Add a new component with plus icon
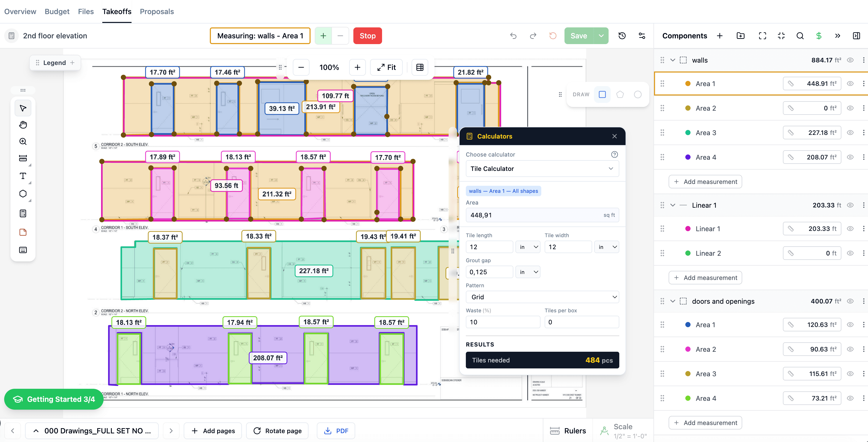Image resolution: width=868 pixels, height=442 pixels. pyautogui.click(x=720, y=36)
